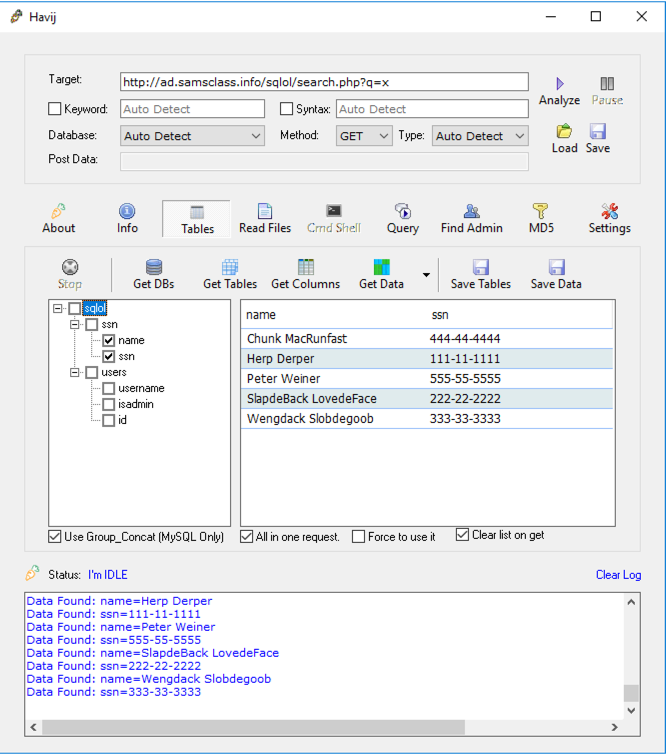The height and width of the screenshot is (755, 666).
Task: Tick the ssn table checkbox
Action: (x=91, y=325)
